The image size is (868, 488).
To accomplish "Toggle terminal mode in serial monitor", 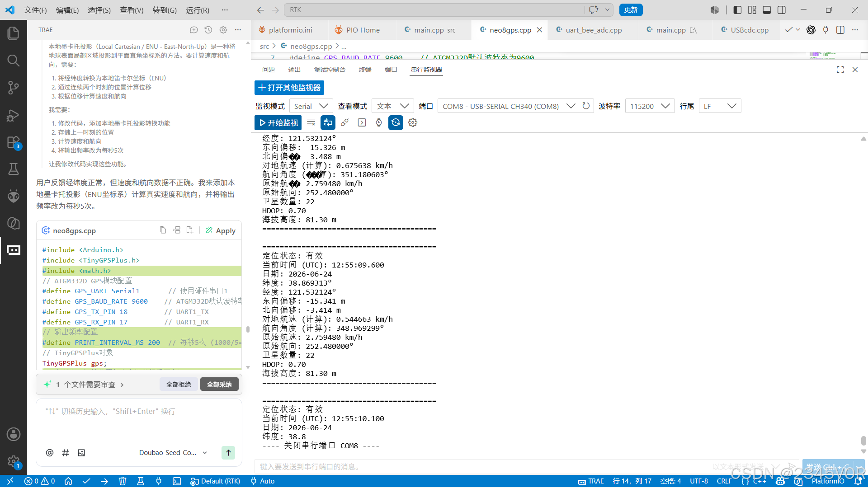I will 362,122.
